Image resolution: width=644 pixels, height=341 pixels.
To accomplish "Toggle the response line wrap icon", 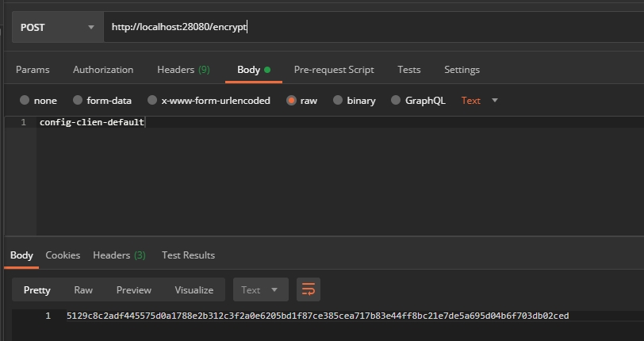I will point(309,289).
